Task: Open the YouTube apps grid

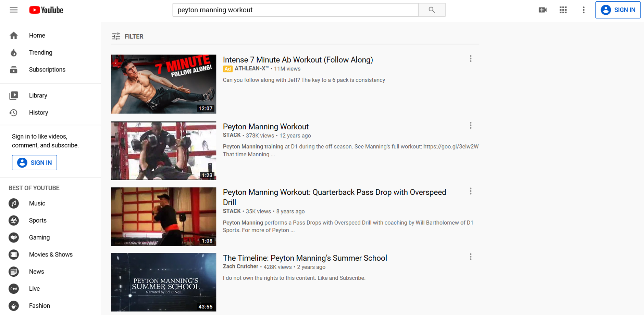Action: tap(563, 10)
